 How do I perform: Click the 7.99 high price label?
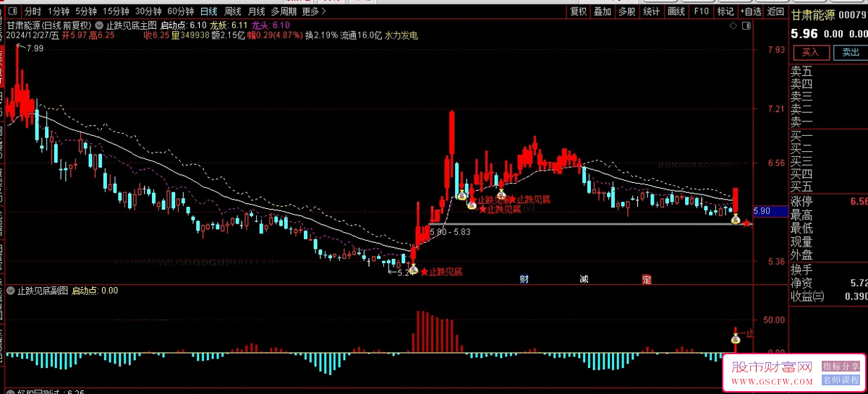(x=33, y=48)
